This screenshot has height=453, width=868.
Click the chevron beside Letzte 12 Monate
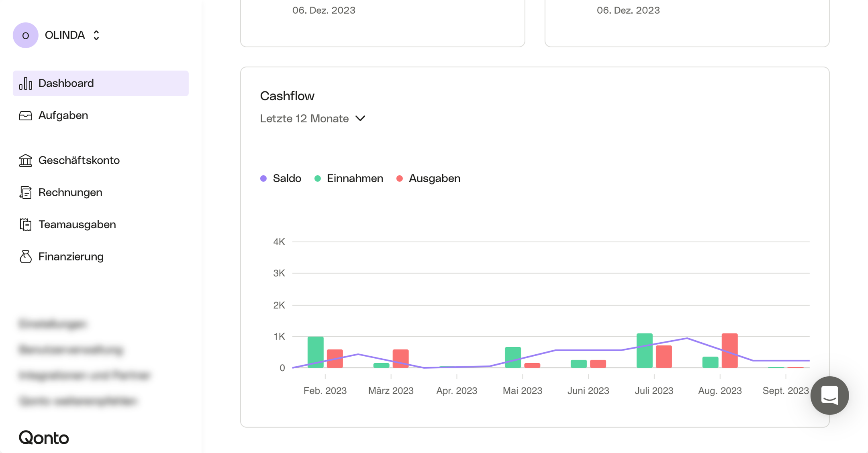360,118
